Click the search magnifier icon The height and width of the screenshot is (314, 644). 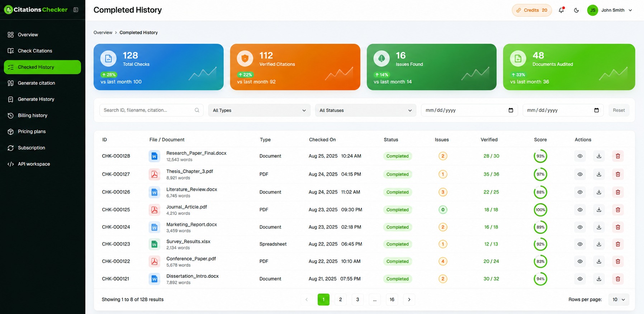[x=197, y=110]
